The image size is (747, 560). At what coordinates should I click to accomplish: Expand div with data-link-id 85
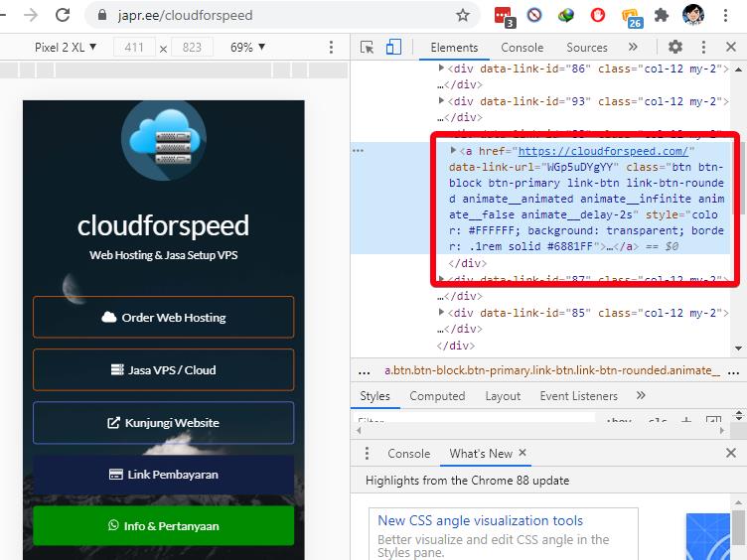pos(441,313)
